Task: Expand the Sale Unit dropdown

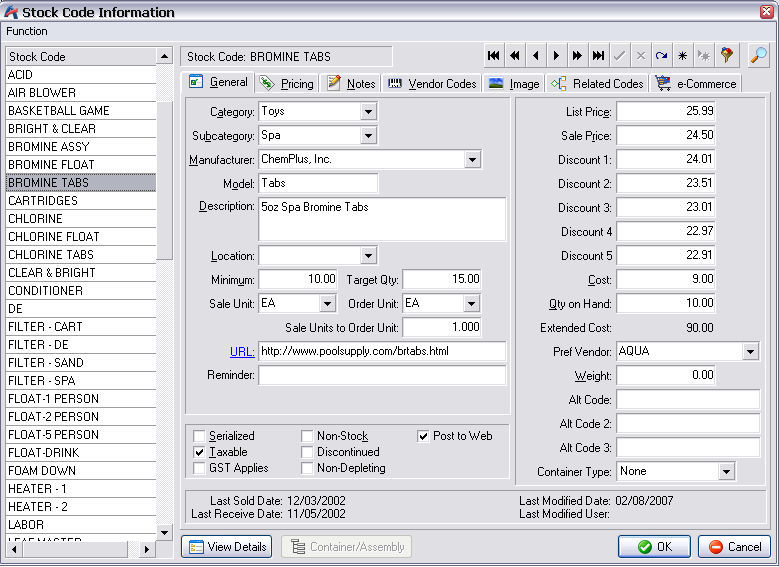Action: pyautogui.click(x=327, y=303)
